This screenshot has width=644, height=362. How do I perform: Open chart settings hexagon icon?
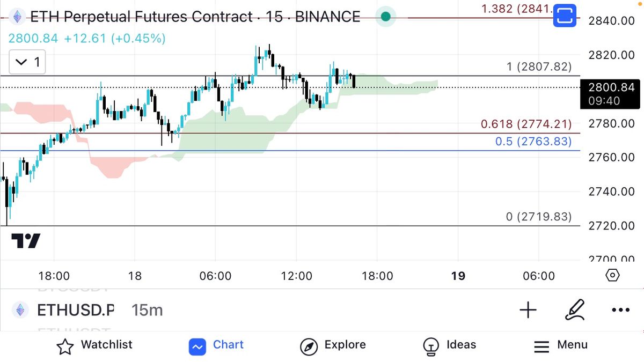(x=612, y=276)
